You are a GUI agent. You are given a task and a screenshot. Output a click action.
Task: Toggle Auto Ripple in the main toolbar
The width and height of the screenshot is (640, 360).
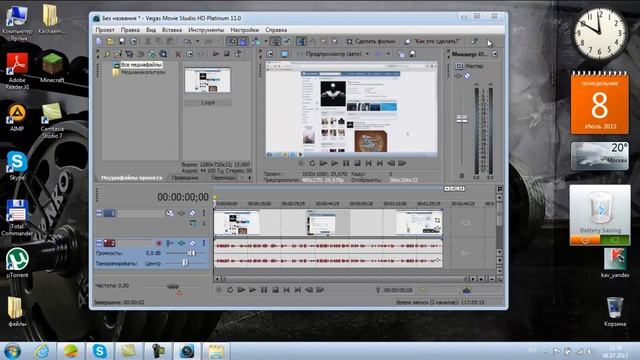point(256,41)
